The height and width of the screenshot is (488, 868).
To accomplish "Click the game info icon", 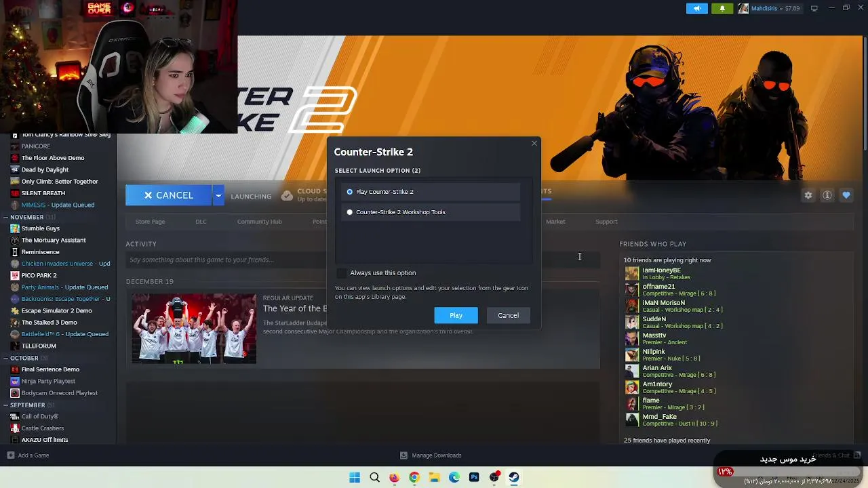I will click(827, 195).
